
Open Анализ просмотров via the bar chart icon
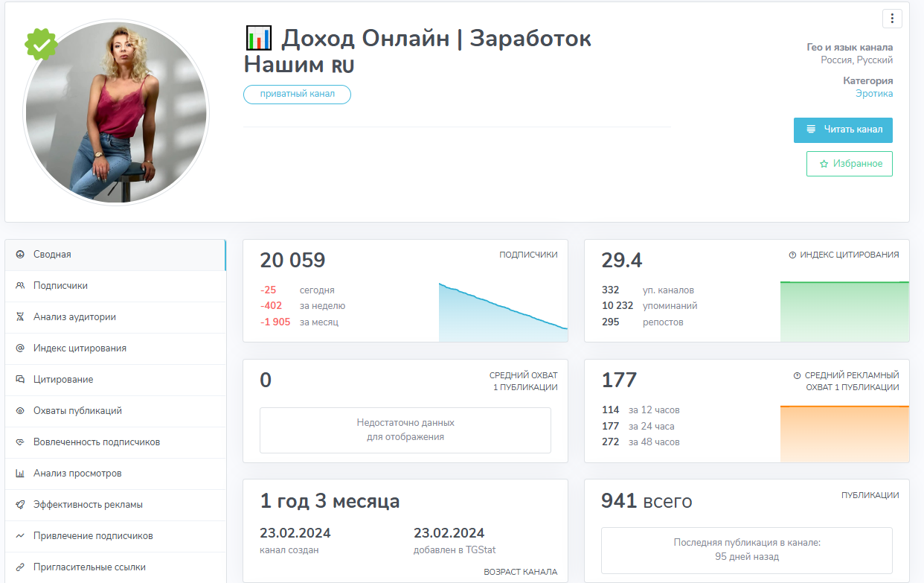[19, 473]
